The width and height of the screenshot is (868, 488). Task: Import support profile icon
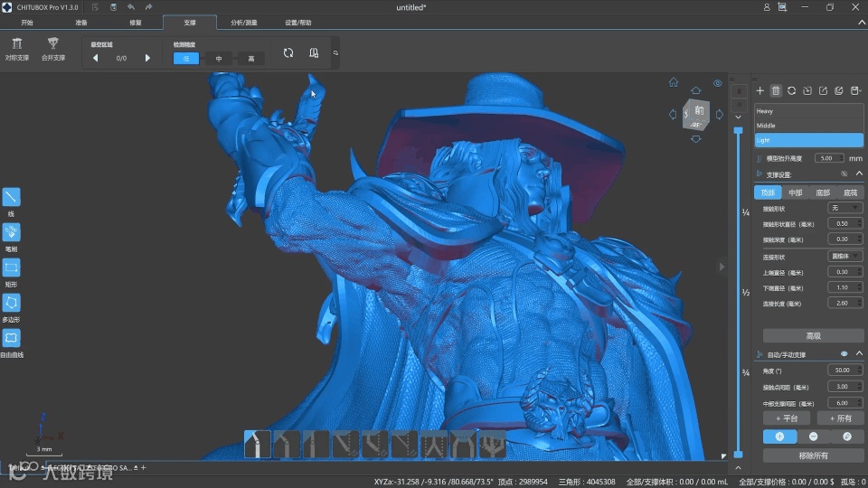(x=807, y=90)
